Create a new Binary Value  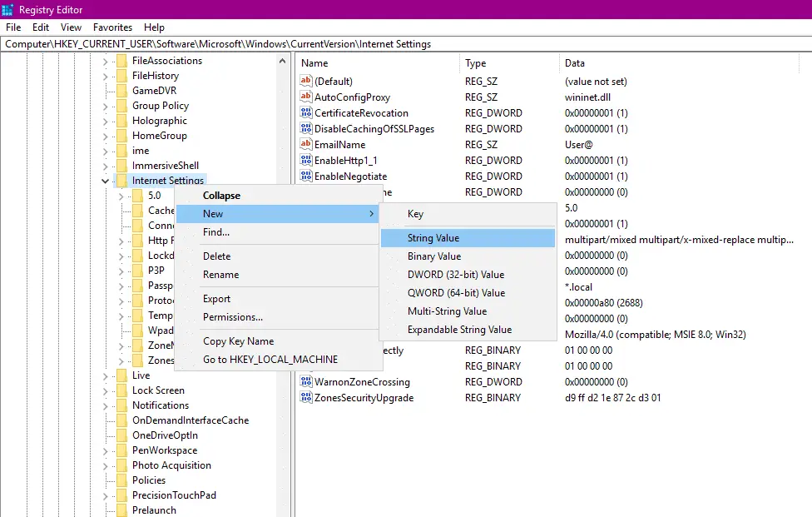[x=468, y=256]
